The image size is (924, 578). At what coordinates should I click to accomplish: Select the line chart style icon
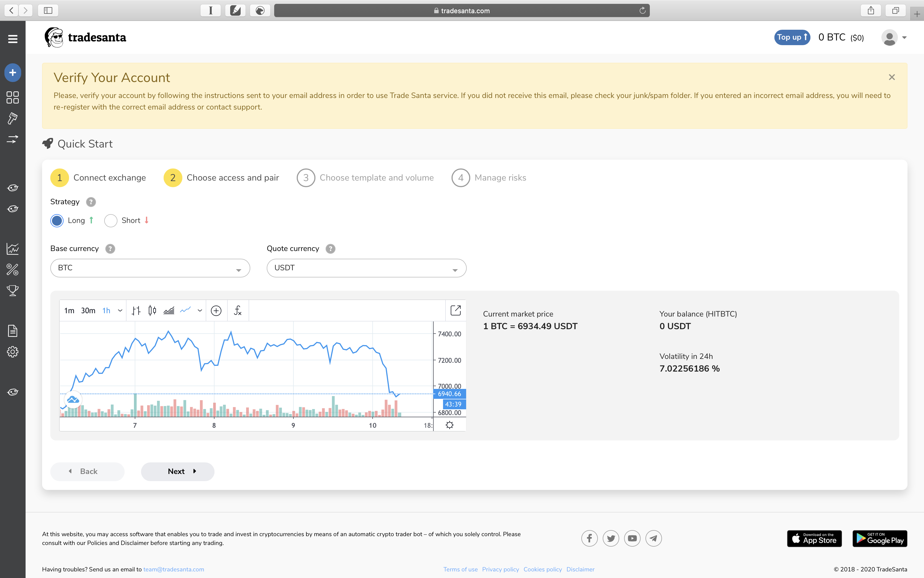[x=186, y=310]
